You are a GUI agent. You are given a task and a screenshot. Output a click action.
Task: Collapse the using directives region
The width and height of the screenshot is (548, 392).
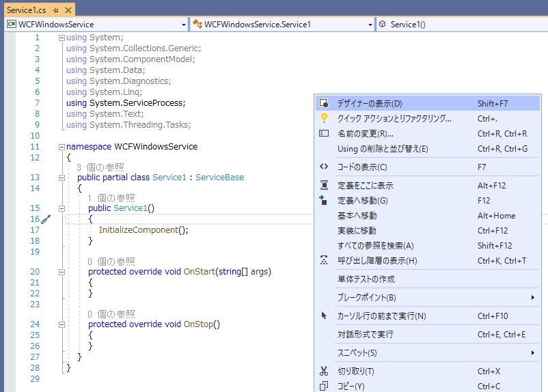[x=61, y=38]
